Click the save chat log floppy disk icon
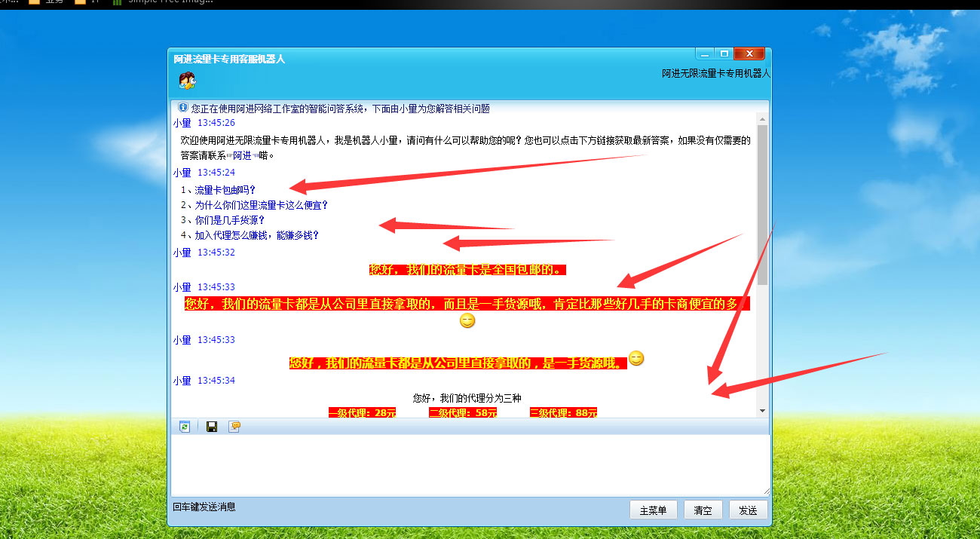This screenshot has height=539, width=980. [x=211, y=426]
